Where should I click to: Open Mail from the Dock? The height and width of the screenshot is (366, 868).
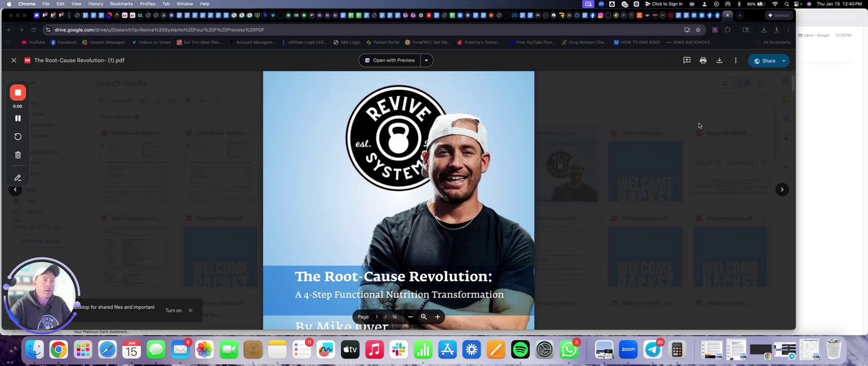[180, 350]
